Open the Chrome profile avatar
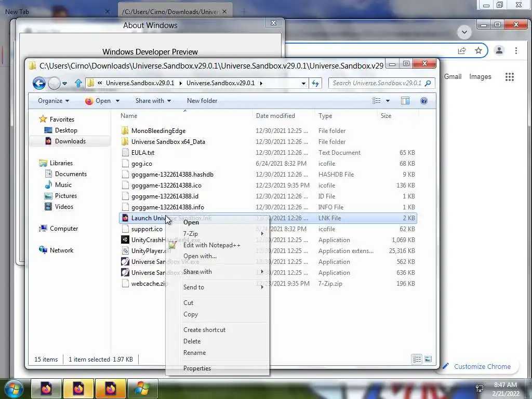 499,50
